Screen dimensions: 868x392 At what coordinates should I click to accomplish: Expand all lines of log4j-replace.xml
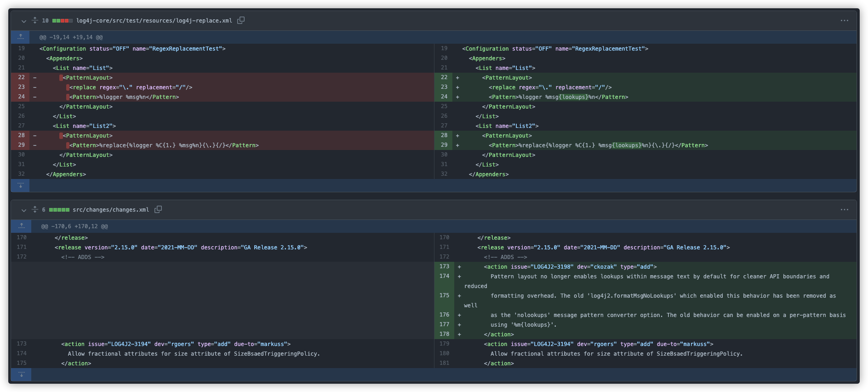35,20
